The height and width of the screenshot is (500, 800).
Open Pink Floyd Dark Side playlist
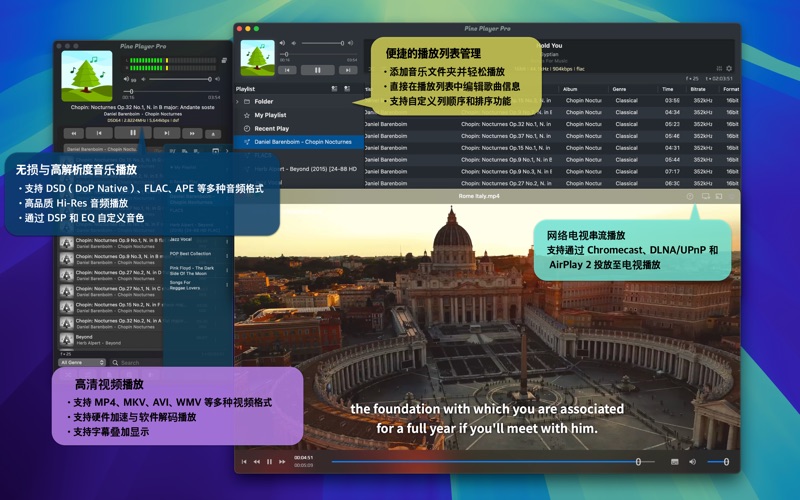tap(192, 270)
